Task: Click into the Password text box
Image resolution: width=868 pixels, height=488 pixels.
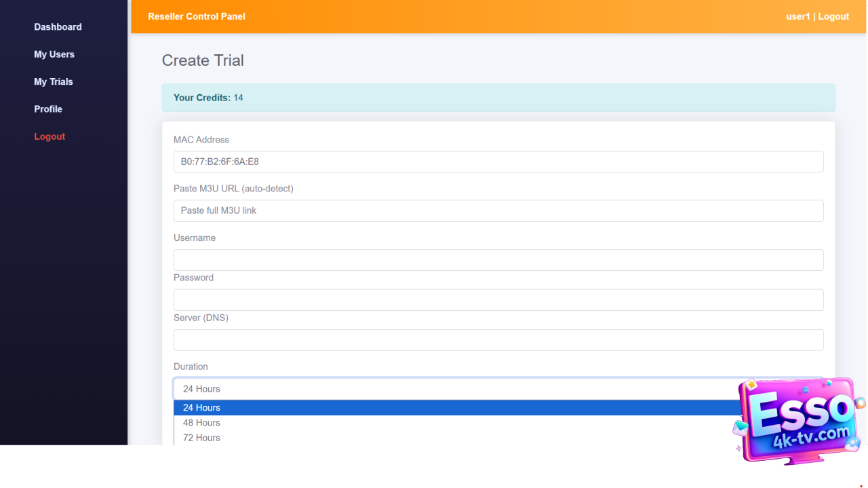Action: [498, 300]
